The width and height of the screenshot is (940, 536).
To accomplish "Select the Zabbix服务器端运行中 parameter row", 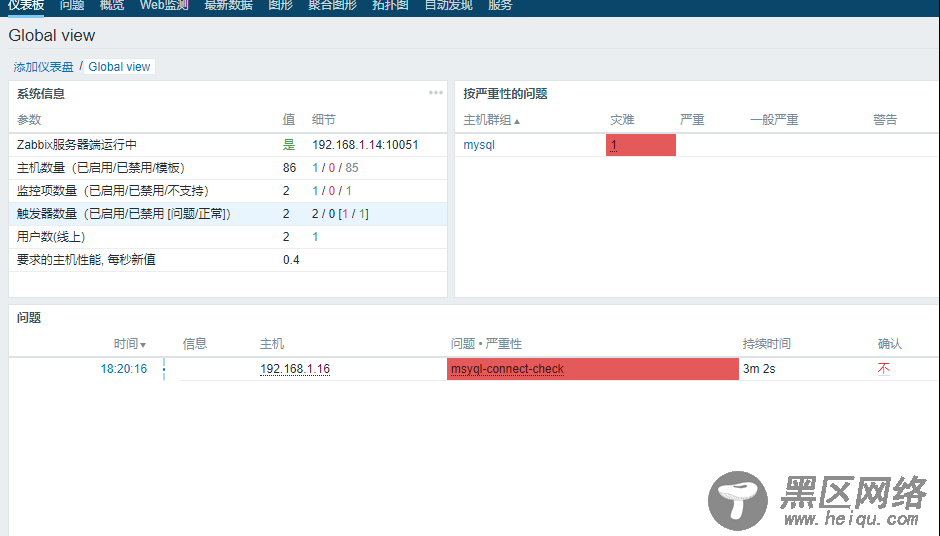I will (228, 144).
